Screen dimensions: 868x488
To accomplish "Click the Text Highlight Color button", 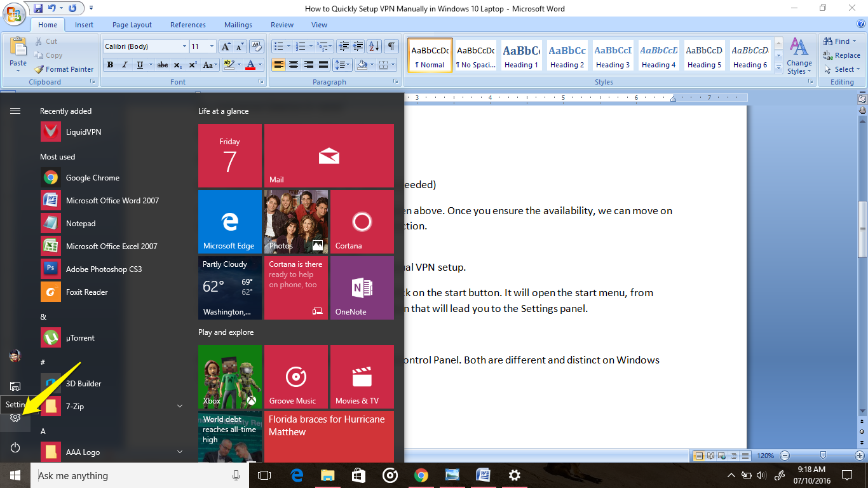I will tap(227, 65).
